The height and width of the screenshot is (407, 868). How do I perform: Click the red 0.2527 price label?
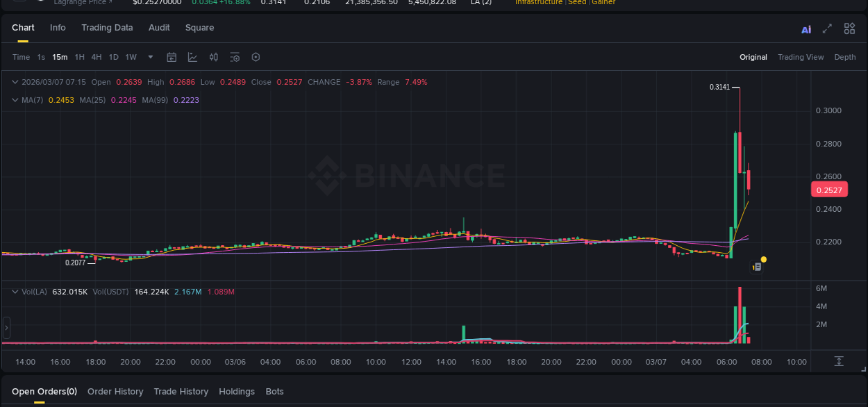[x=829, y=189]
